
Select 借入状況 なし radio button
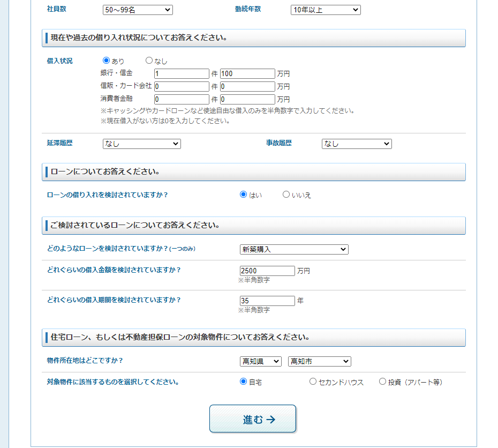coord(149,61)
